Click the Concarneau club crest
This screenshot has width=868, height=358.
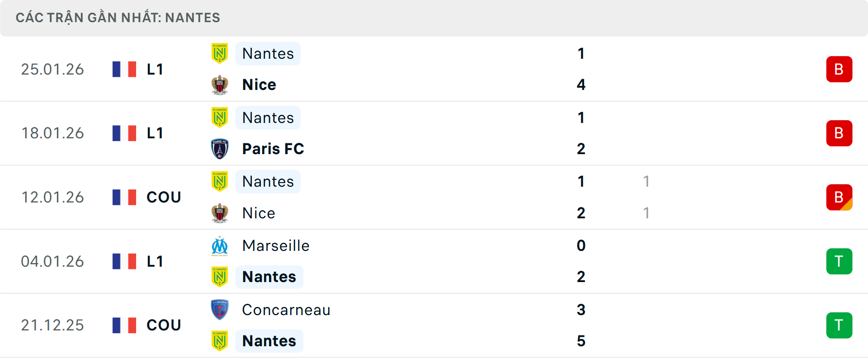point(220,310)
